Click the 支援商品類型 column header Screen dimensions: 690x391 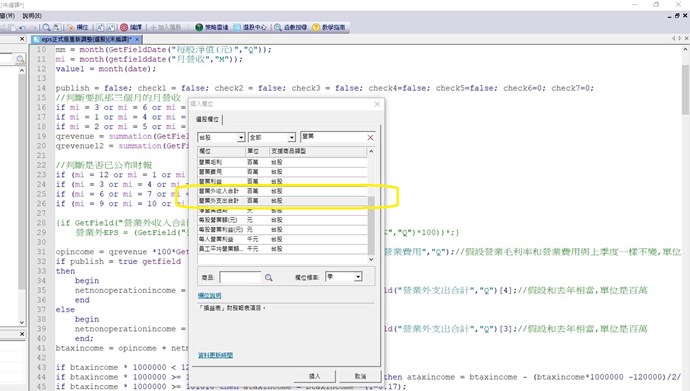[x=318, y=151]
